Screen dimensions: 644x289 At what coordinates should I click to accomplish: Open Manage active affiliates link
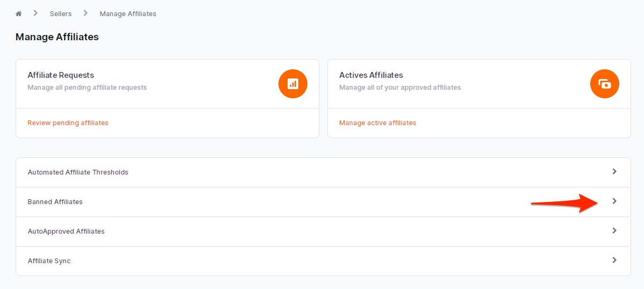[x=377, y=122]
